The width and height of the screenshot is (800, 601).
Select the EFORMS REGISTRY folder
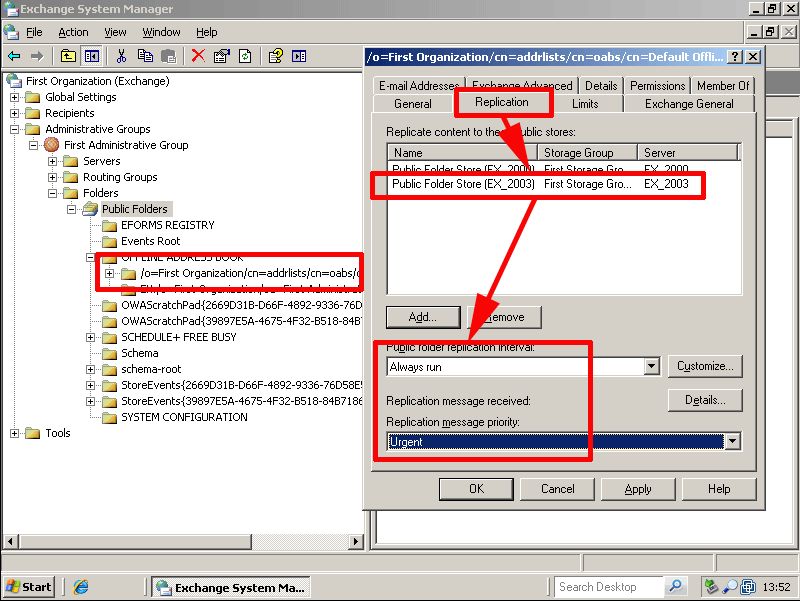[x=167, y=225]
